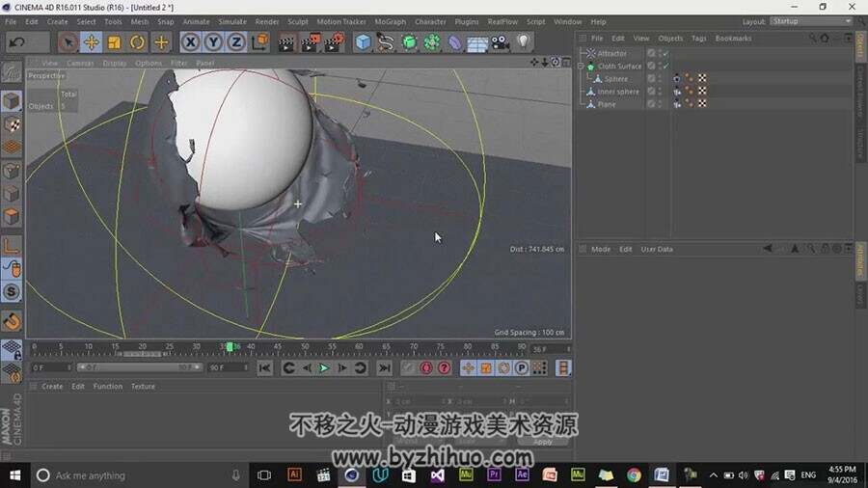Toggle the coordinate system icon
This screenshot has width=868, height=488.
pos(259,42)
